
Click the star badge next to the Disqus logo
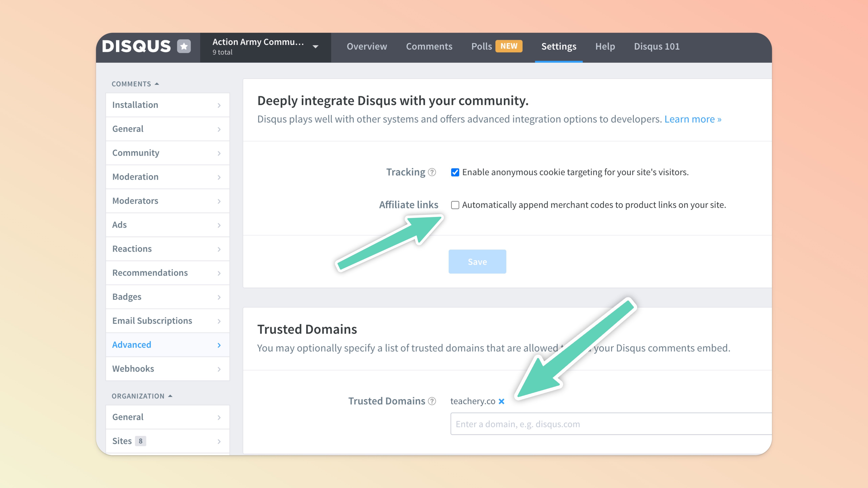pyautogui.click(x=184, y=46)
